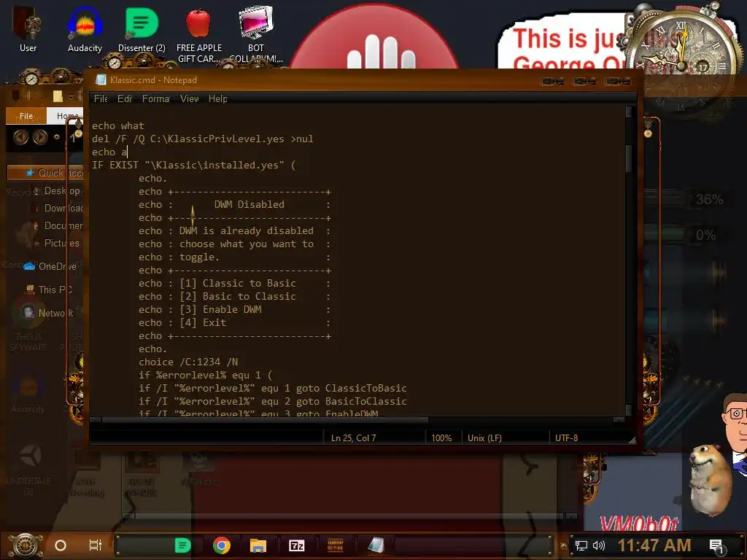The width and height of the screenshot is (747, 560).
Task: Open the User desktop icon
Action: point(28,28)
